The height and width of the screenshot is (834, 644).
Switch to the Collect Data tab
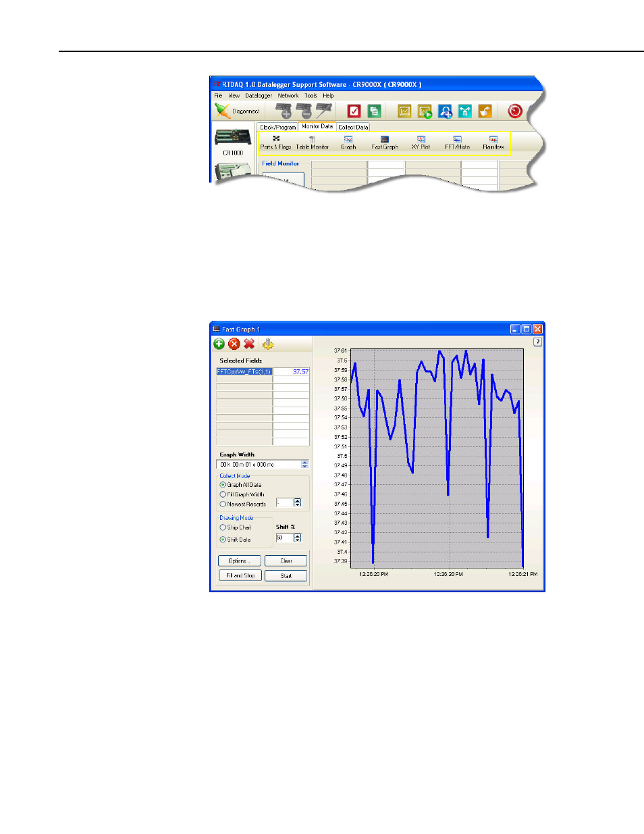353,127
